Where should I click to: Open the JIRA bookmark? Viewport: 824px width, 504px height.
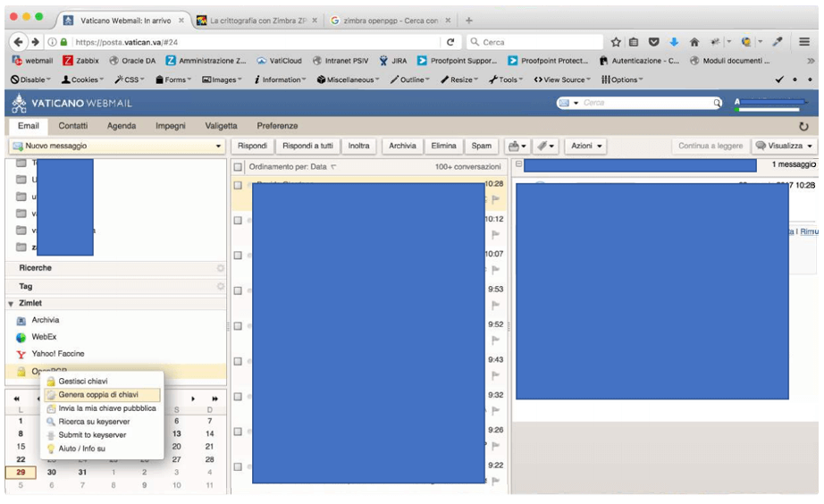click(393, 61)
